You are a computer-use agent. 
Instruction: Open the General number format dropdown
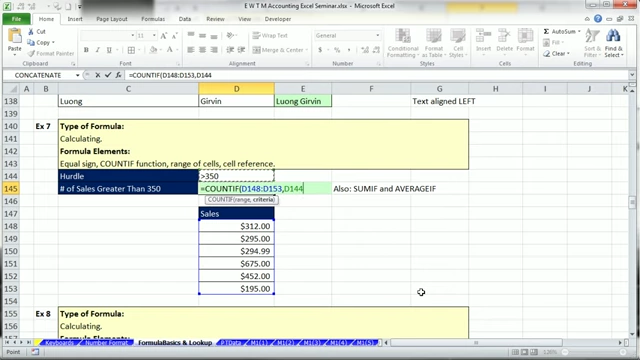[377, 36]
